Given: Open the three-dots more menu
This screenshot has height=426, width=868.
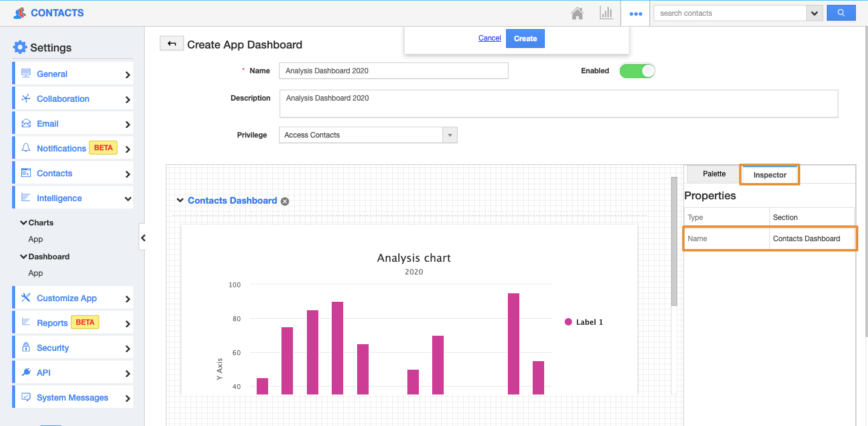Looking at the screenshot, I should (x=636, y=13).
